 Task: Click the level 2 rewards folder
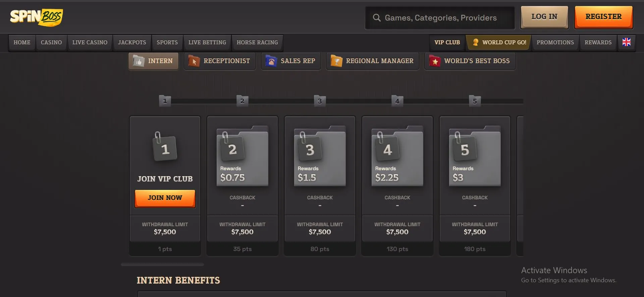[x=243, y=156]
